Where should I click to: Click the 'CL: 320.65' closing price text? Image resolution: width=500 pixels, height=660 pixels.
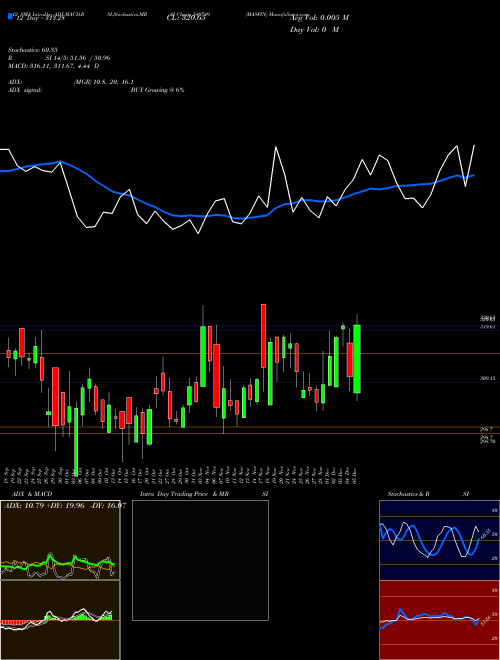click(x=186, y=18)
